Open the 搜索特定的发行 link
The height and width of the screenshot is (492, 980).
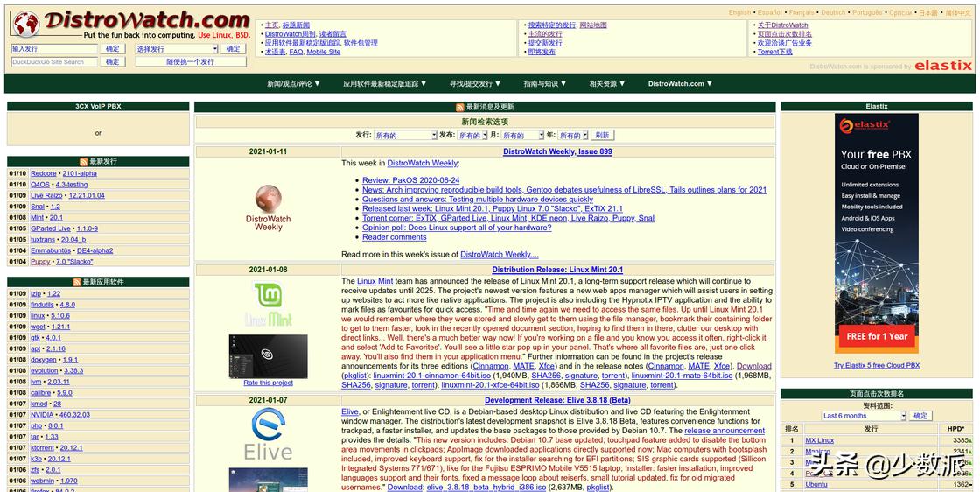552,25
